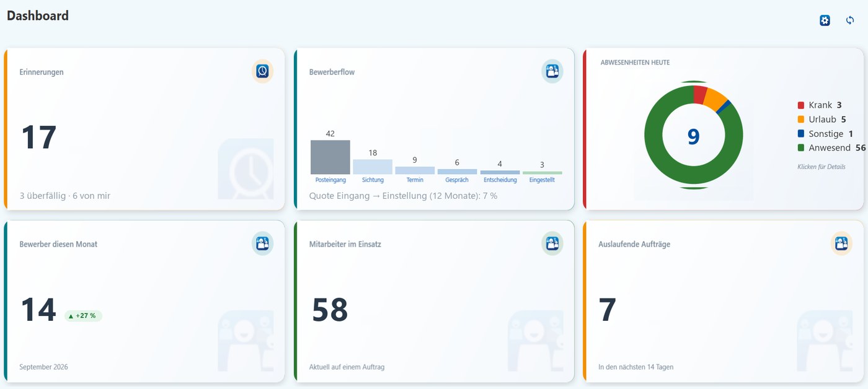The width and height of the screenshot is (868, 389).
Task: Click the Entscheidung label link
Action: click(500, 180)
